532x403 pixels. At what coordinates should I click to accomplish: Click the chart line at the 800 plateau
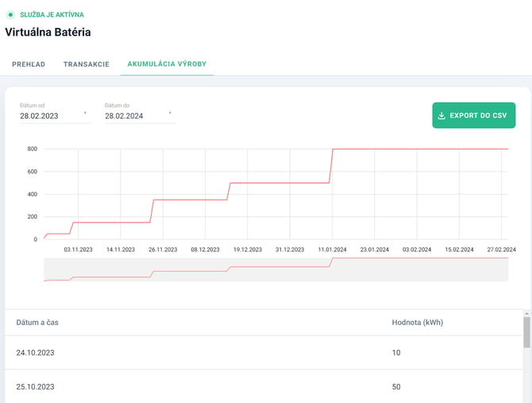tap(421, 149)
